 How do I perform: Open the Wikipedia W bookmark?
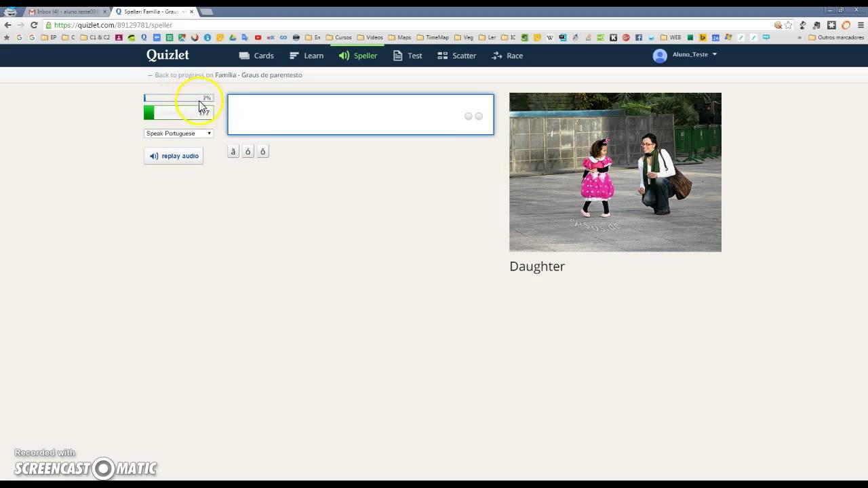pyautogui.click(x=550, y=37)
